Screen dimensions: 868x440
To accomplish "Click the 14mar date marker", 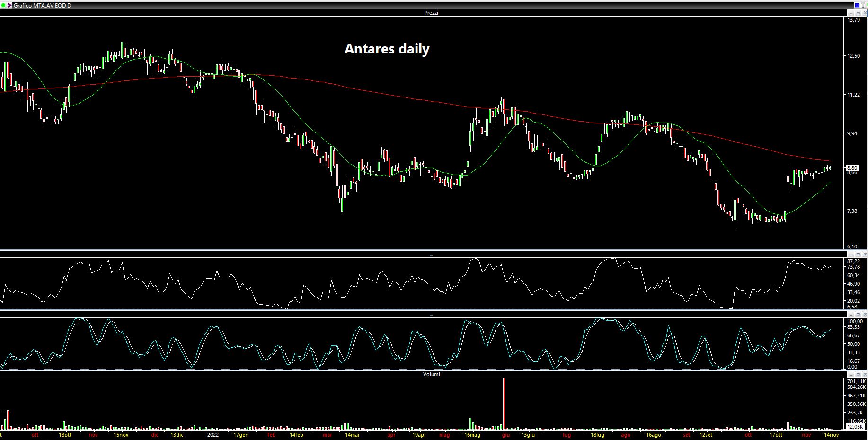I will tap(352, 435).
